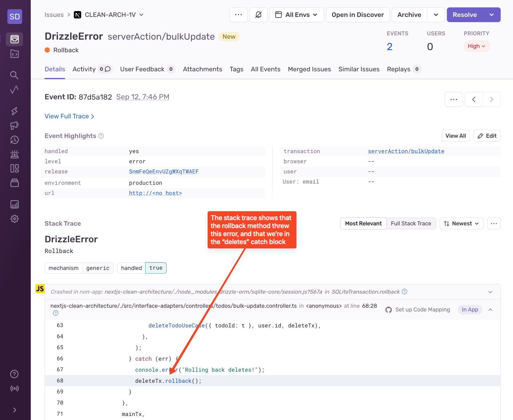Open the event actions ellipsis menu
This screenshot has width=513, height=420.
point(454,99)
